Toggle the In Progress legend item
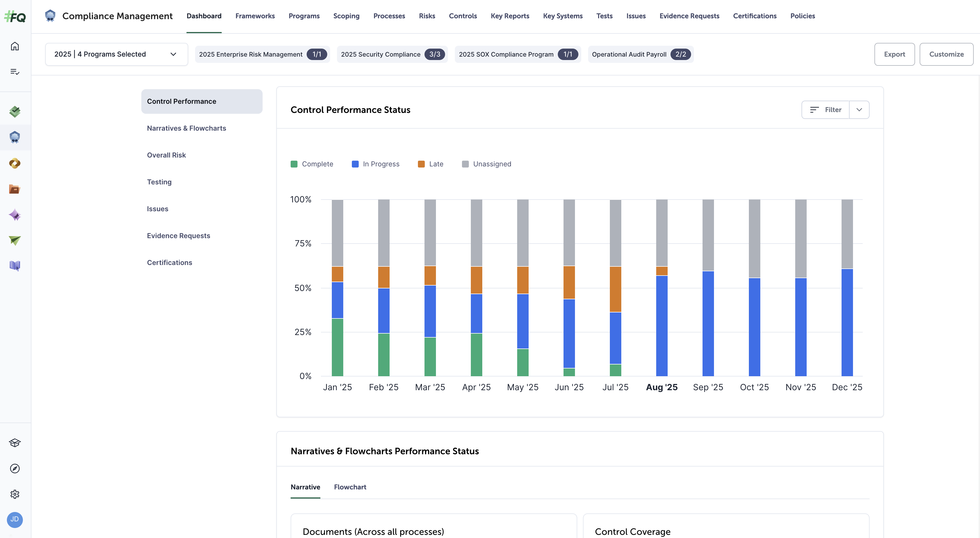This screenshot has height=538, width=980. click(x=375, y=164)
